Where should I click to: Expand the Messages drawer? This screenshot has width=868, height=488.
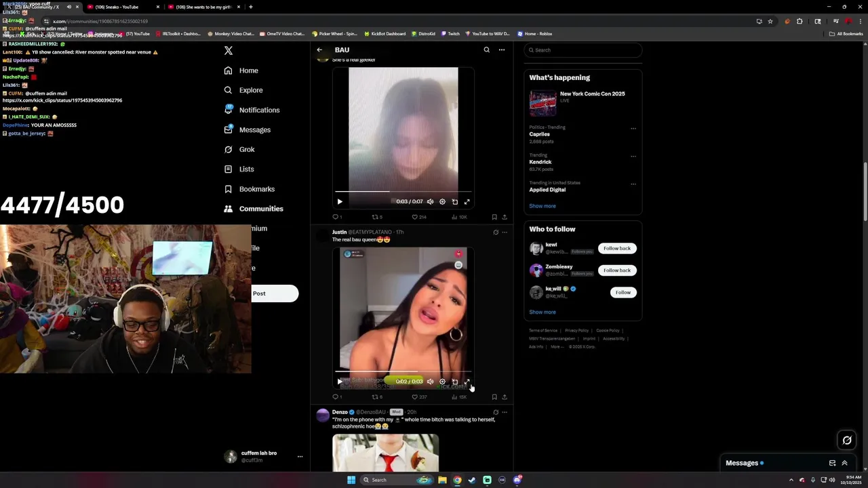click(844, 463)
